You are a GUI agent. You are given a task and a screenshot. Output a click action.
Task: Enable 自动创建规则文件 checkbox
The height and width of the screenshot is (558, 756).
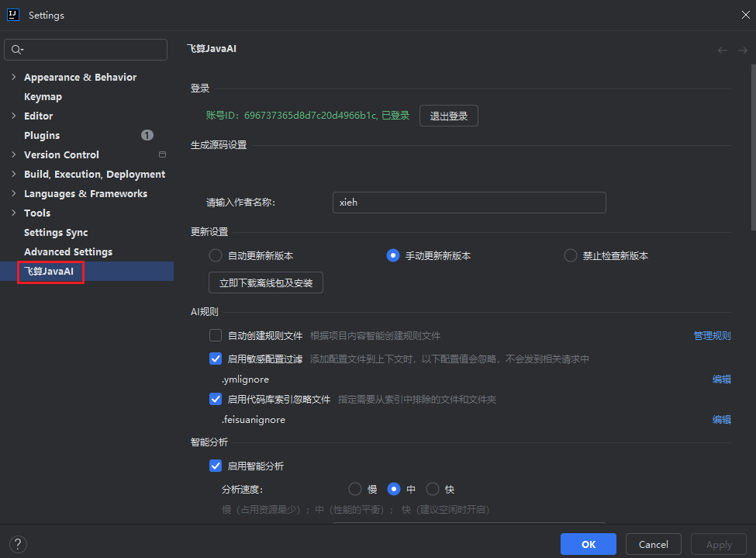tap(216, 335)
